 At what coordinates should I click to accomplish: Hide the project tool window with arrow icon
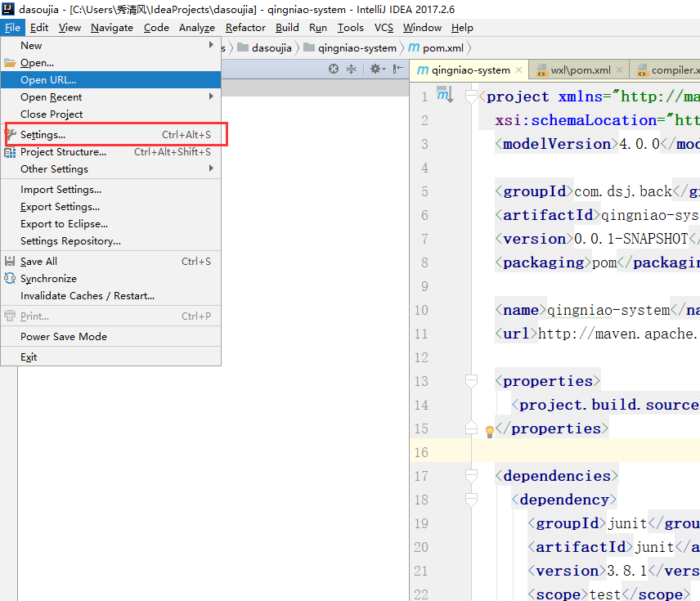click(x=397, y=69)
